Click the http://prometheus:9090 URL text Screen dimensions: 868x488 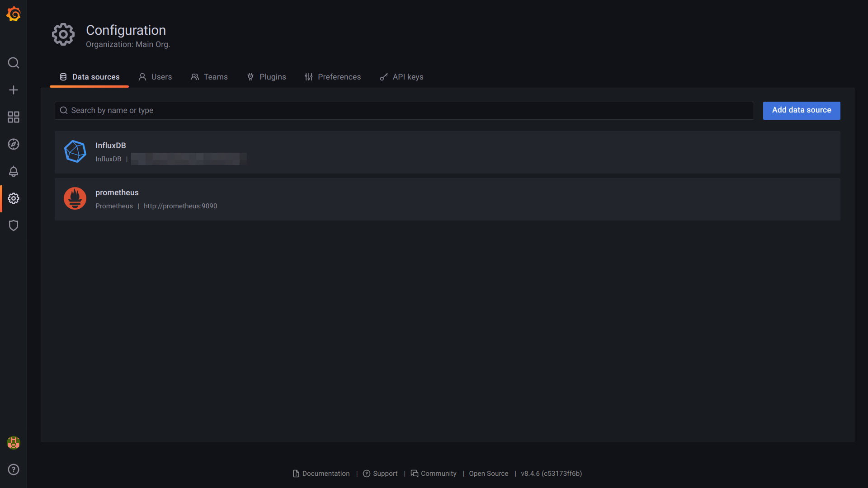pos(180,206)
